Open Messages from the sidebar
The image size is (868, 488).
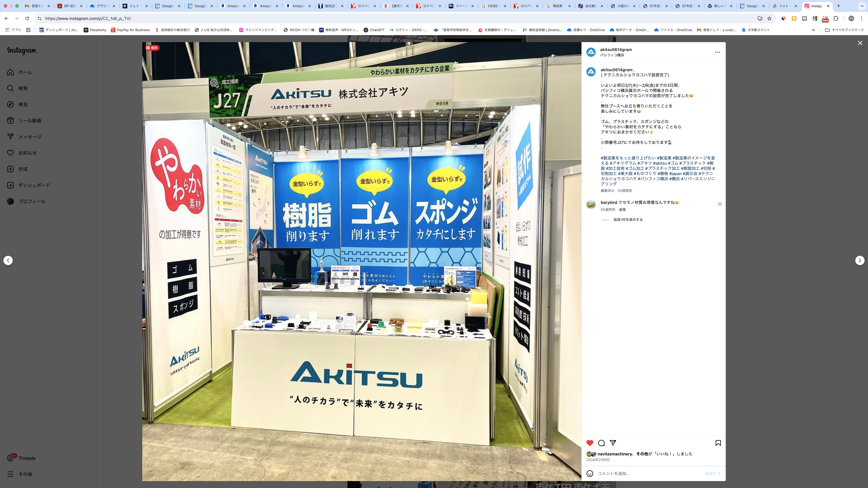10,137
